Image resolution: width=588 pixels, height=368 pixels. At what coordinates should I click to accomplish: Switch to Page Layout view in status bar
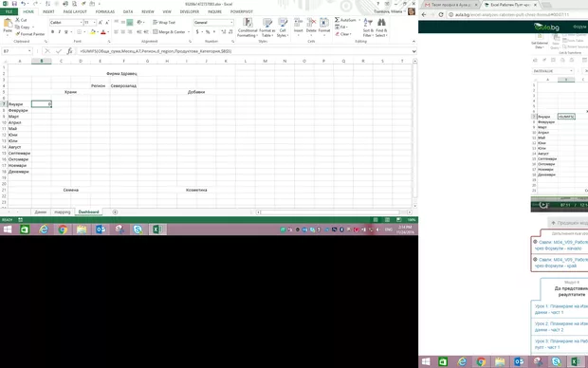tap(387, 220)
